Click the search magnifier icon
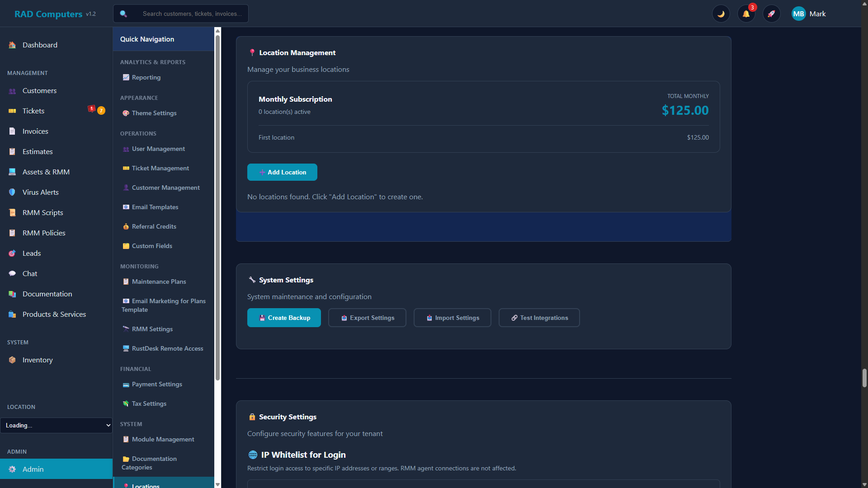The width and height of the screenshot is (868, 488). coord(123,14)
